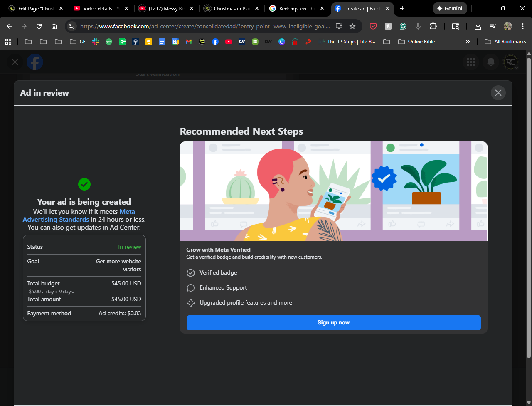Open the Chrome downloads icon
The image size is (532, 406).
478,26
